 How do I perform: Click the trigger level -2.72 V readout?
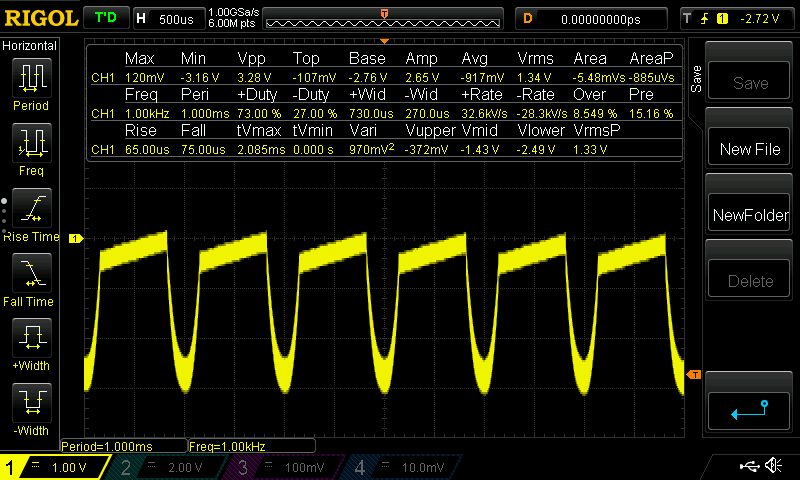pyautogui.click(x=760, y=19)
